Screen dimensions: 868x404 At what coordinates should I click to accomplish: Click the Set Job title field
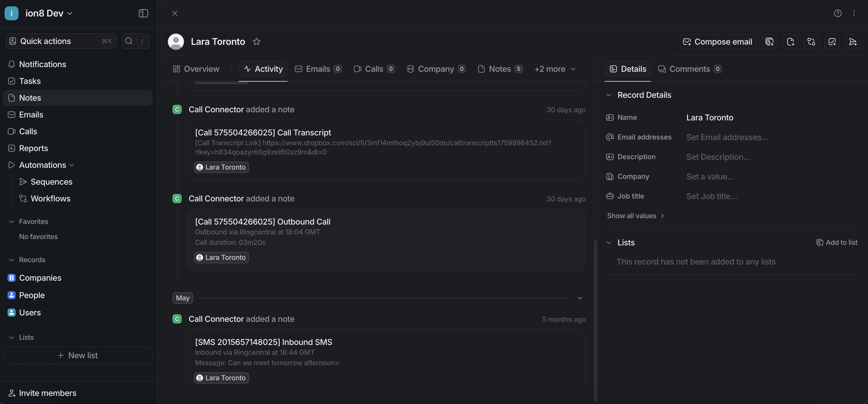pyautogui.click(x=712, y=197)
